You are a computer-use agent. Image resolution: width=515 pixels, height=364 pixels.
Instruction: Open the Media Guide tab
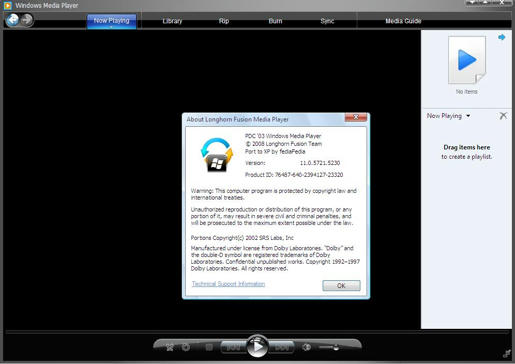403,21
